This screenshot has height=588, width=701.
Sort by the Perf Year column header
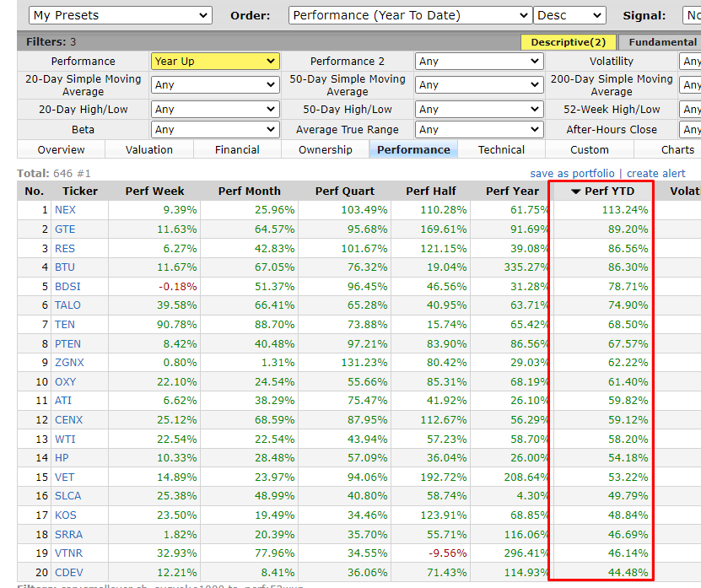(x=512, y=192)
